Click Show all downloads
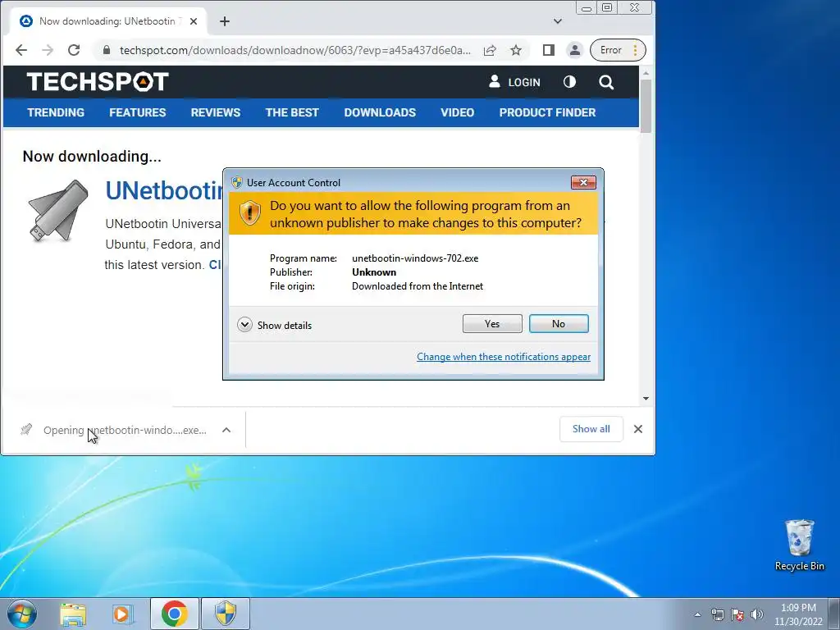 point(591,429)
